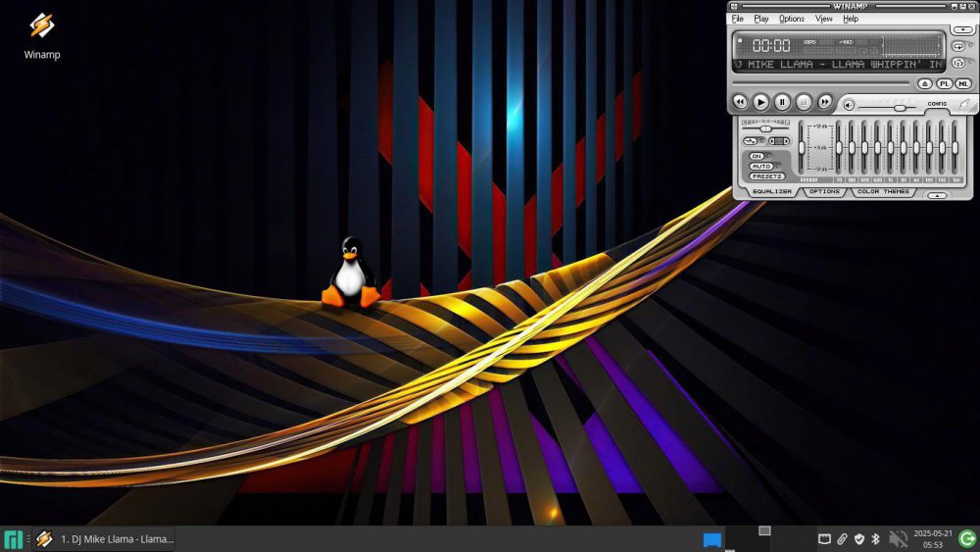This screenshot has width=980, height=552.
Task: Click the volume slider knob
Action: (900, 106)
